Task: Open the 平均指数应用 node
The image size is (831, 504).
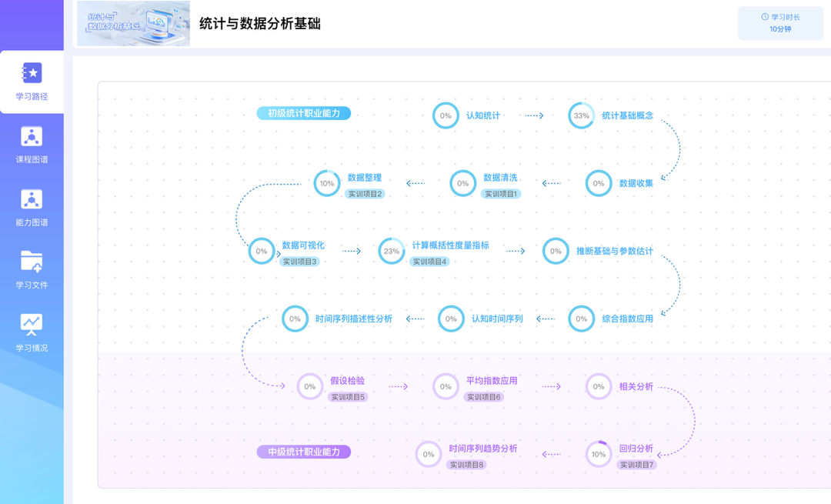Action: pyautogui.click(x=492, y=381)
